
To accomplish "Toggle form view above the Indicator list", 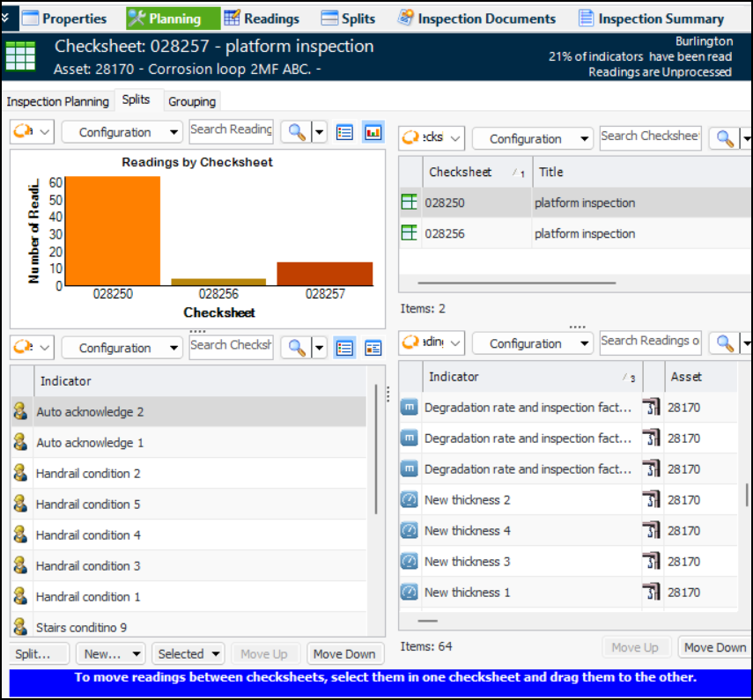I will coord(373,348).
